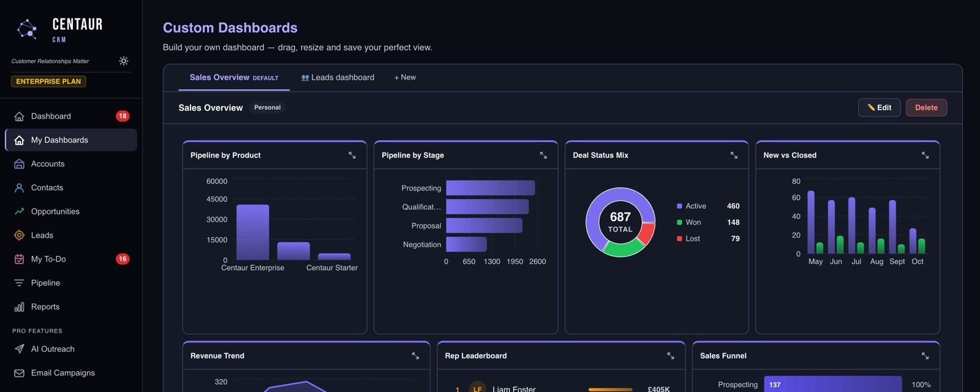Image resolution: width=980 pixels, height=392 pixels.
Task: Click the My Dashboards house icon
Action: pos(19,140)
